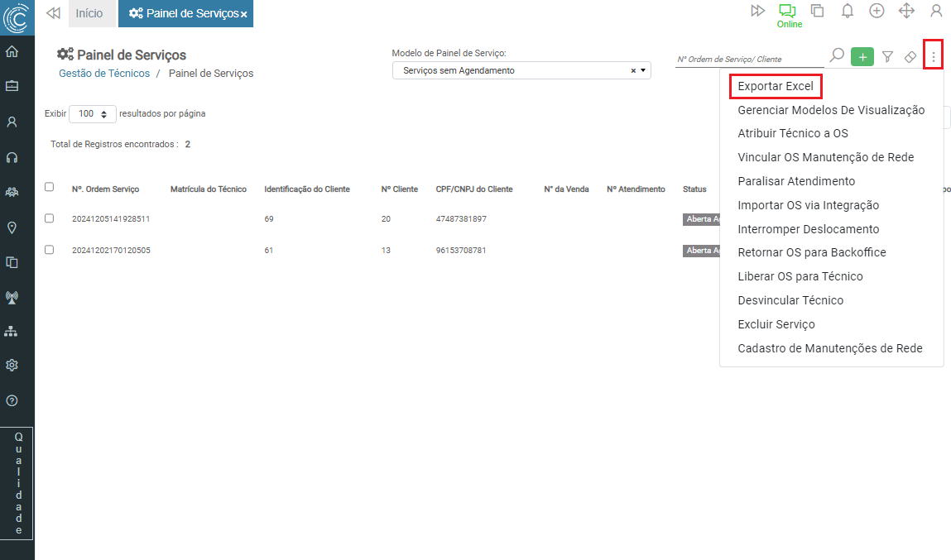Click the green add new service button
The height and width of the screenshot is (560, 951).
(x=862, y=57)
